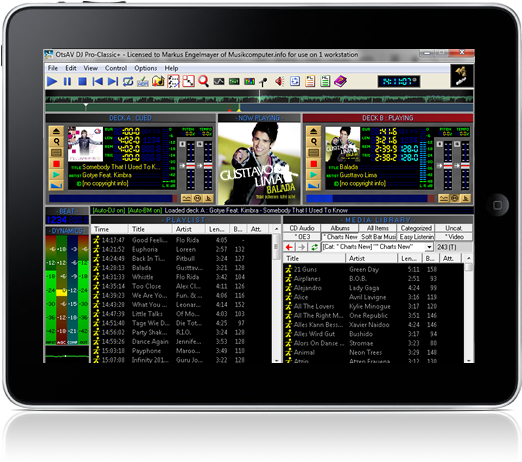Click the microphone icon in toolbar

point(264,81)
